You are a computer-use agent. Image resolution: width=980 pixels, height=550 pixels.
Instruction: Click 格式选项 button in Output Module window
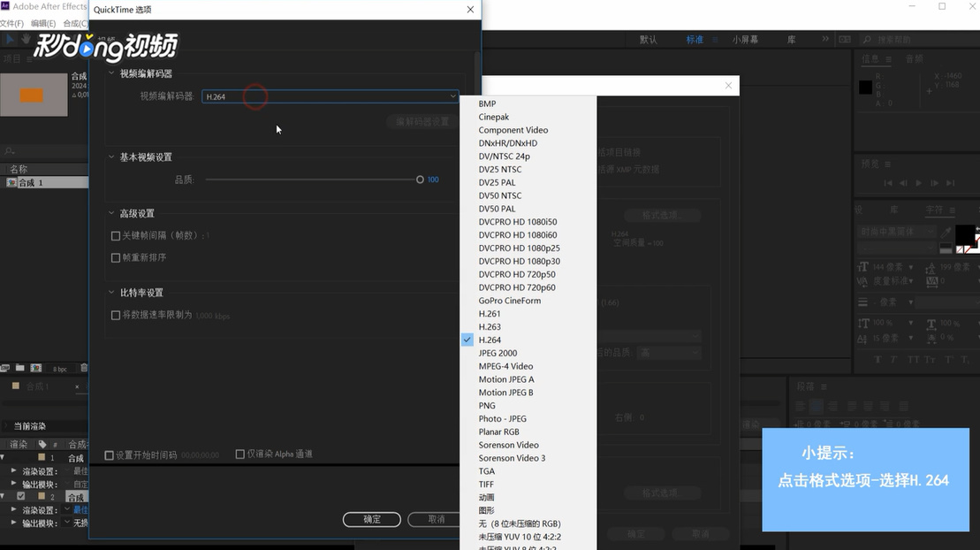[x=663, y=215]
